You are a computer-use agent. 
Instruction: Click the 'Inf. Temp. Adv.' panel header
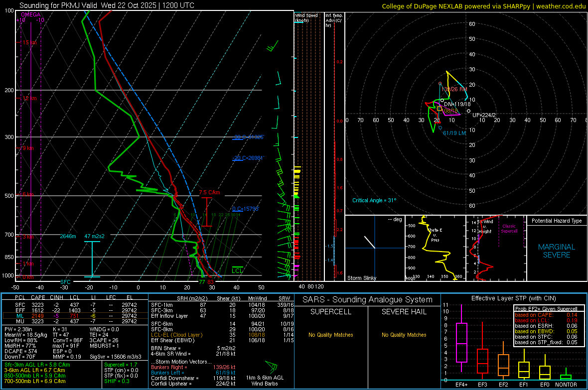[334, 20]
